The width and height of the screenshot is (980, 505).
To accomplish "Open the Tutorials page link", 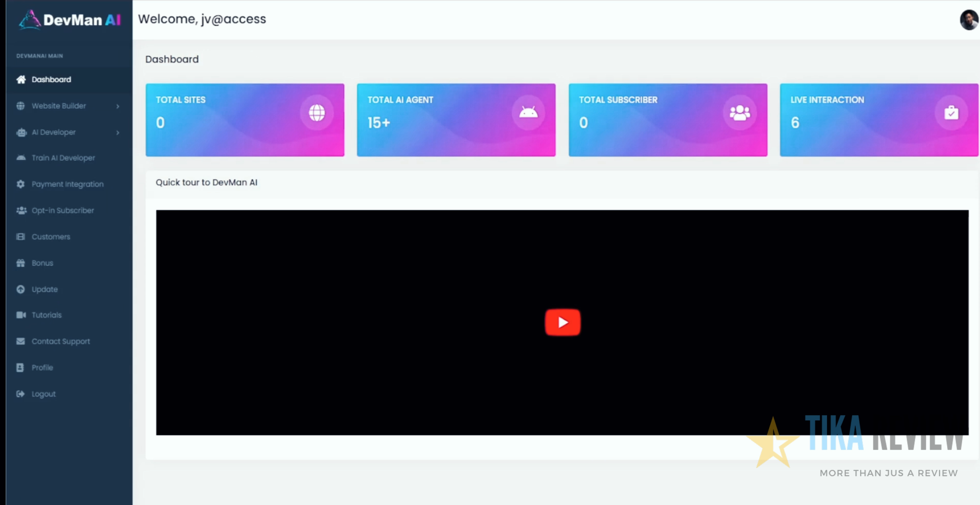I will (69, 315).
